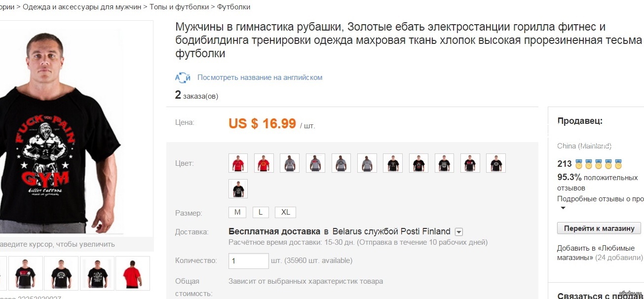644x299 pixels.
Task: Select the red shirt back-view thumbnail
Action: coord(132,273)
